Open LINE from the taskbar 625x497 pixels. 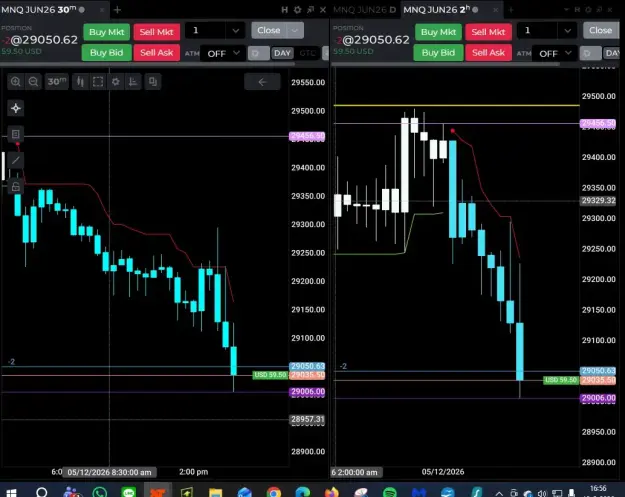pyautogui.click(x=128, y=493)
